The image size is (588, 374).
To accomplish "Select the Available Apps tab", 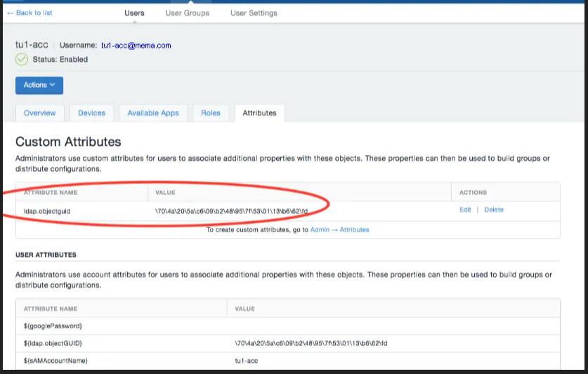I will [153, 113].
